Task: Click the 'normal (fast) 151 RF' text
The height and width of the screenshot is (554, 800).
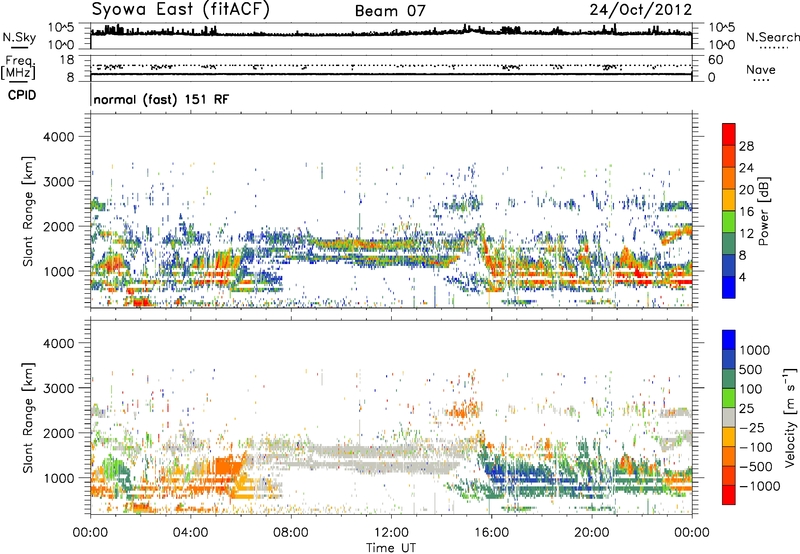Action: point(161,99)
